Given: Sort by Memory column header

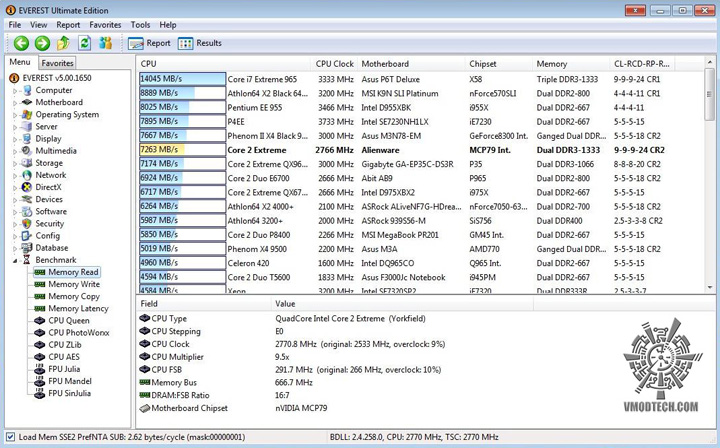Looking at the screenshot, I should (x=571, y=64).
